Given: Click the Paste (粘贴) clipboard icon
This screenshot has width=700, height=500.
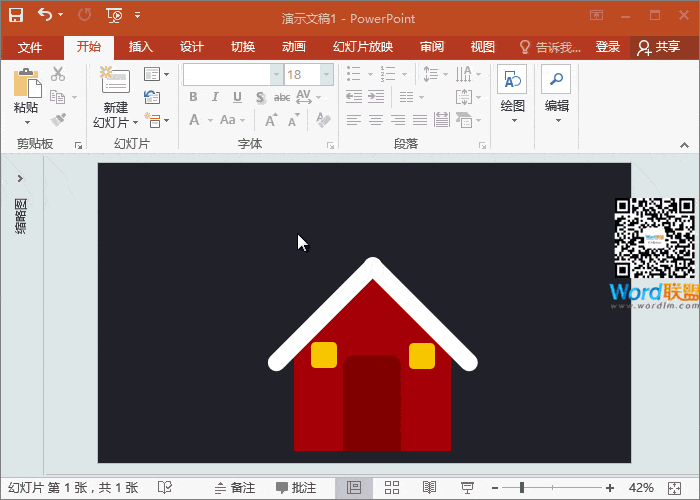Looking at the screenshot, I should [26, 85].
